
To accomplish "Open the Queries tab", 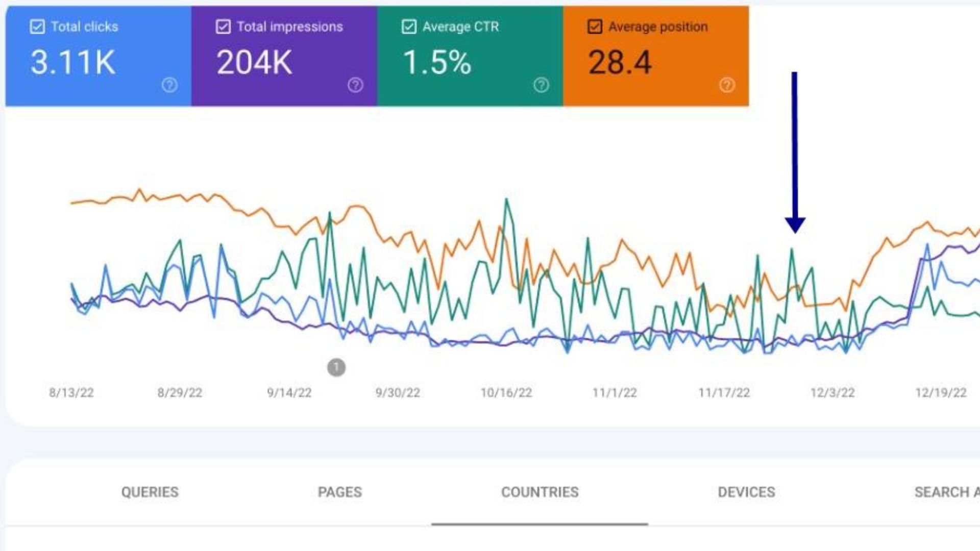I will [x=150, y=492].
